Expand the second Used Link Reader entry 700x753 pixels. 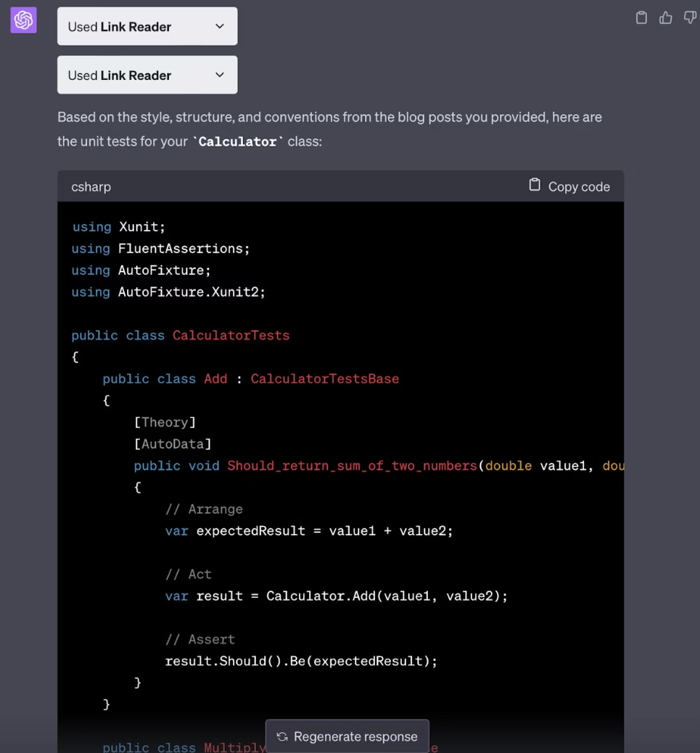coord(147,75)
